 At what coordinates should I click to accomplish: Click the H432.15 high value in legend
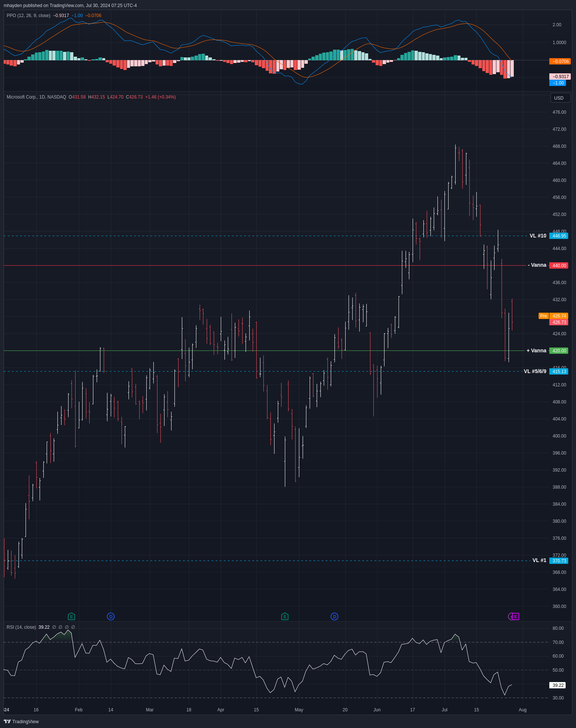(96, 97)
